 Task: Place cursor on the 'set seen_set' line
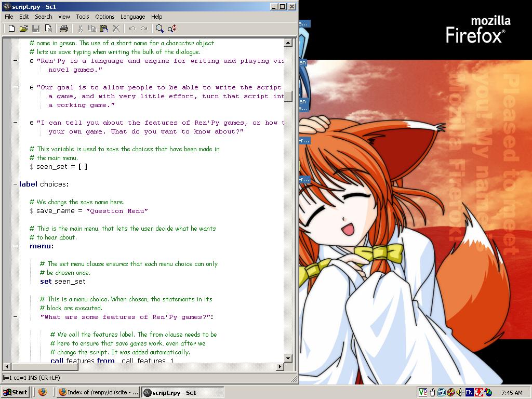click(63, 281)
